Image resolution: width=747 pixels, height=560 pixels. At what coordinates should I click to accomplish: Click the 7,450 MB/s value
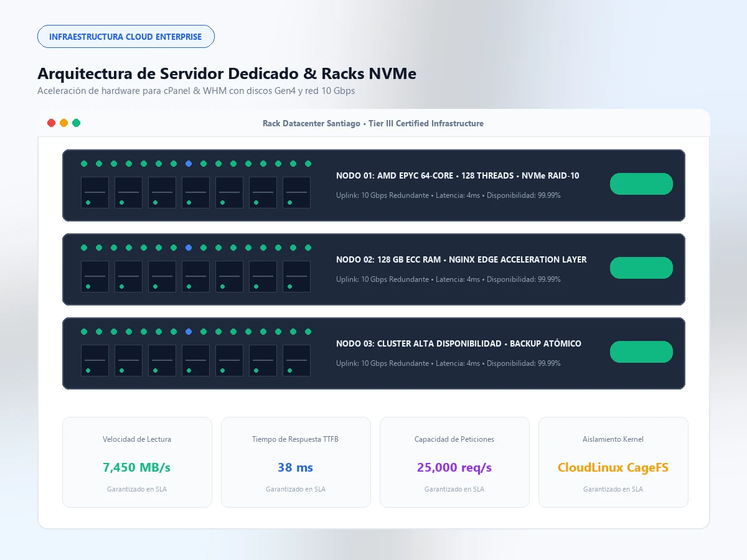[137, 467]
